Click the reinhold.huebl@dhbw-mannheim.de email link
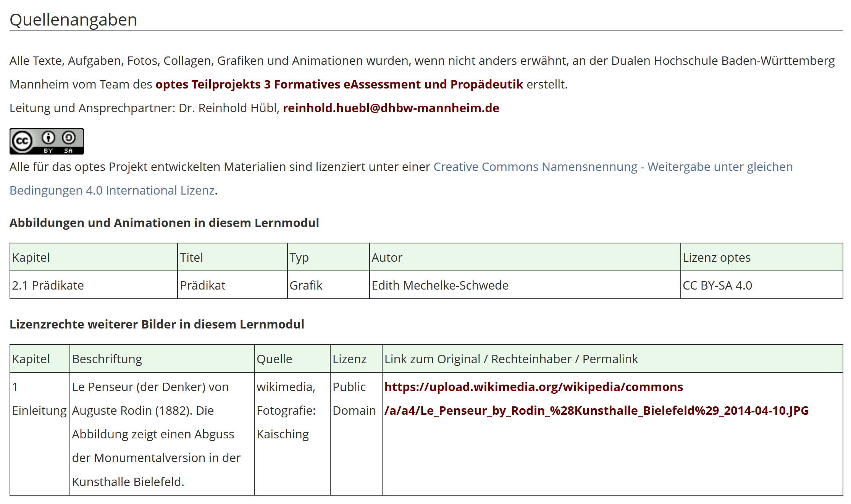The height and width of the screenshot is (504, 851). (391, 108)
